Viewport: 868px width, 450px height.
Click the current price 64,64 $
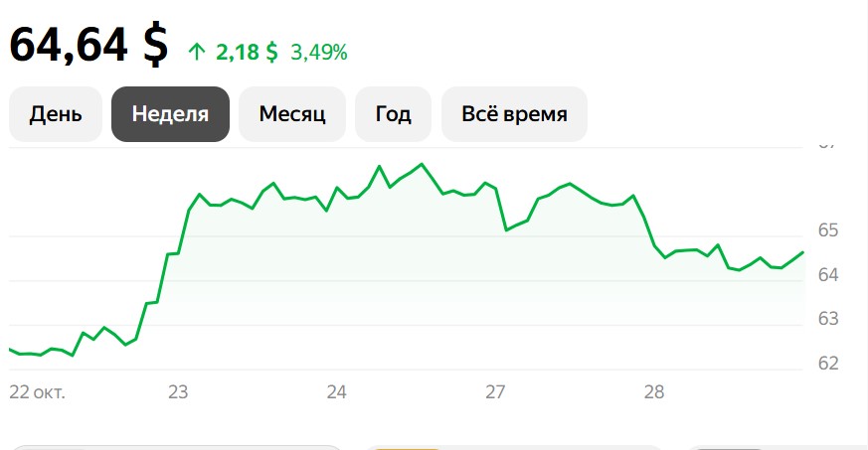click(x=88, y=45)
